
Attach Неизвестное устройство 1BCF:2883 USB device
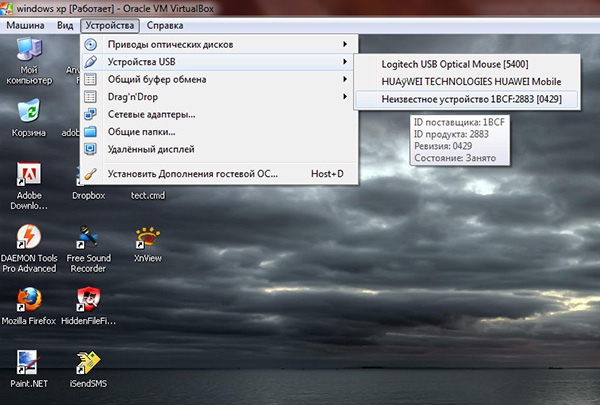pos(458,98)
